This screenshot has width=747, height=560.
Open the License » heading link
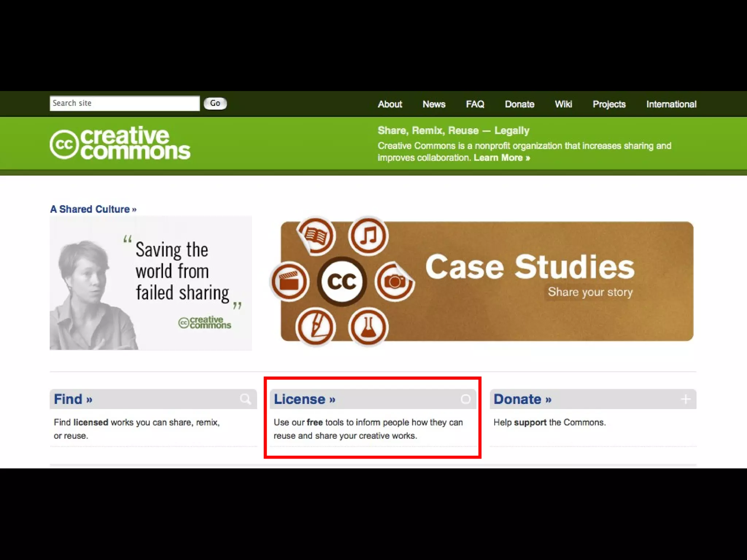[305, 399]
